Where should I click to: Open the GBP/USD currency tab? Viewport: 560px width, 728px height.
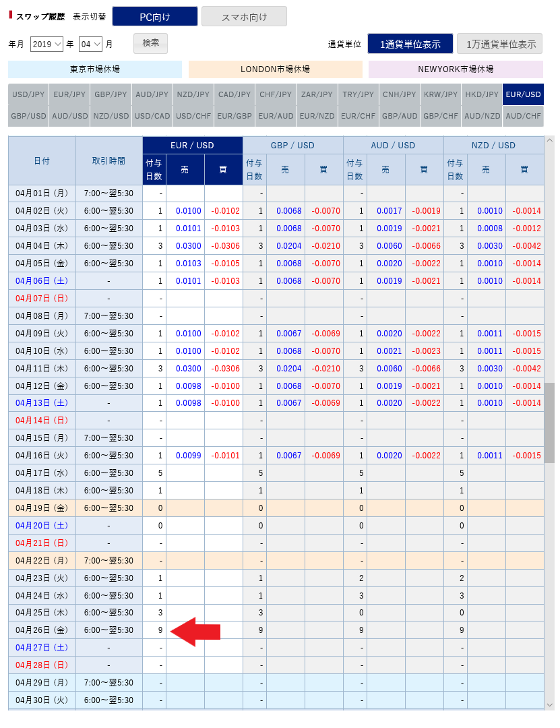click(x=28, y=116)
